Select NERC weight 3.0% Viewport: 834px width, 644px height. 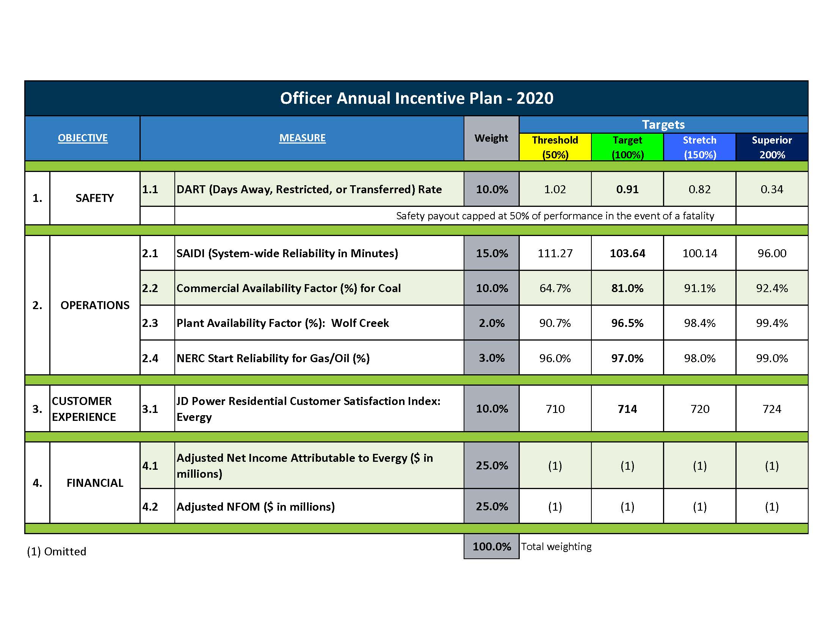491,358
